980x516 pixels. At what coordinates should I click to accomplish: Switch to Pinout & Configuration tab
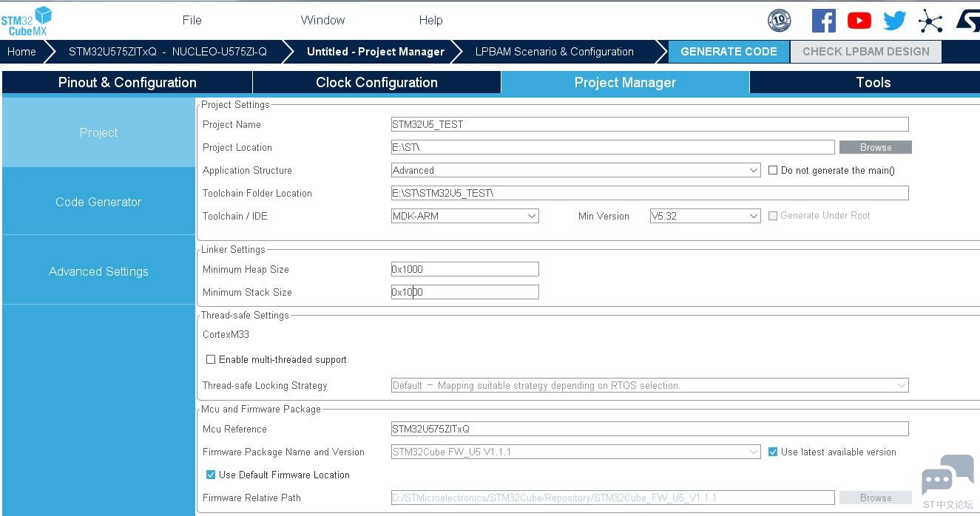[127, 82]
